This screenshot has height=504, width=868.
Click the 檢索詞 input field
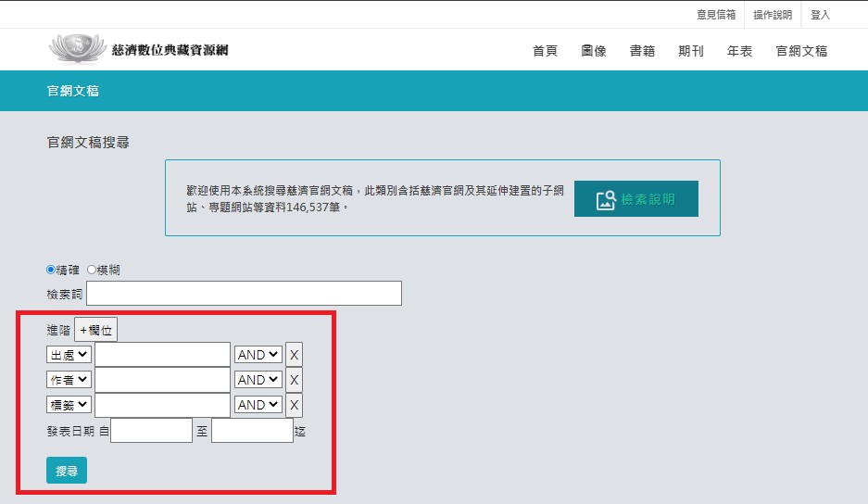[x=245, y=293]
